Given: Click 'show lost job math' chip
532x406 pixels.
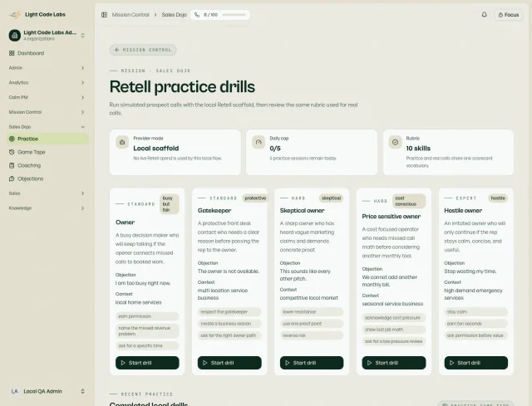Looking at the screenshot, I should click(x=393, y=330).
